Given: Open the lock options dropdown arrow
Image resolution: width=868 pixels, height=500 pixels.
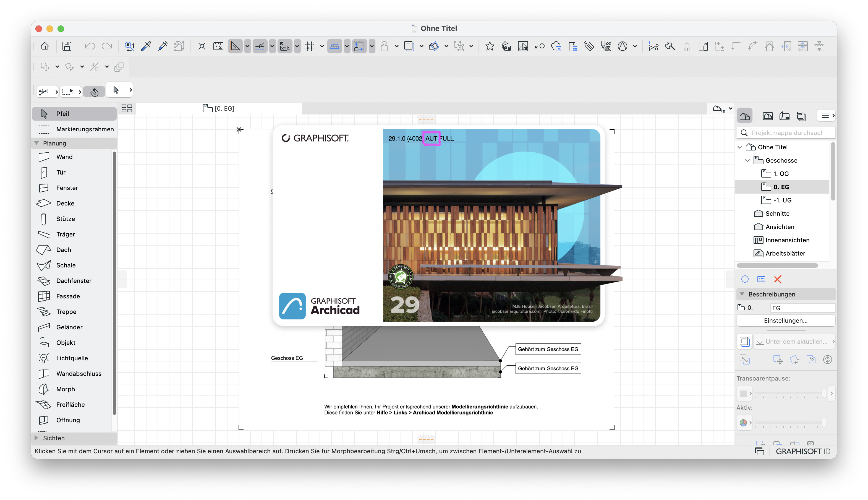Looking at the screenshot, I should [x=396, y=46].
